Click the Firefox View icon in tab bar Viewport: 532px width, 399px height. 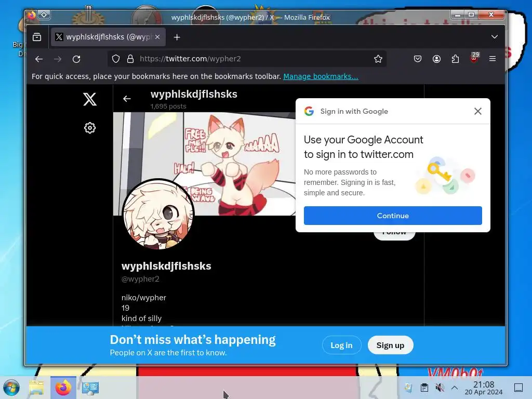(x=37, y=37)
